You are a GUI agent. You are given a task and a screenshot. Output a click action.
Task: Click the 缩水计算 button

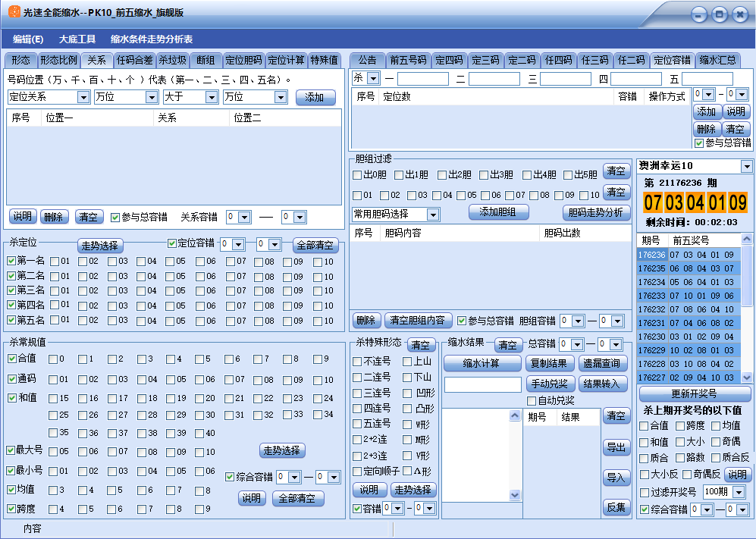(482, 363)
